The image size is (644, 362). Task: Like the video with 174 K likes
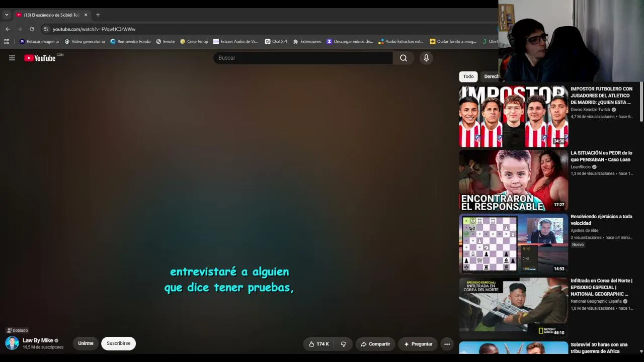(x=318, y=344)
